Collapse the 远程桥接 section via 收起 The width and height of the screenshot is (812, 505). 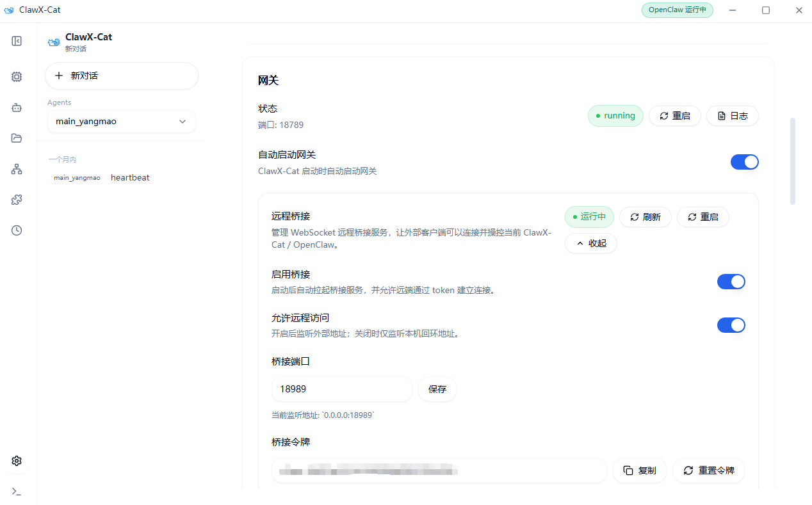(x=590, y=243)
